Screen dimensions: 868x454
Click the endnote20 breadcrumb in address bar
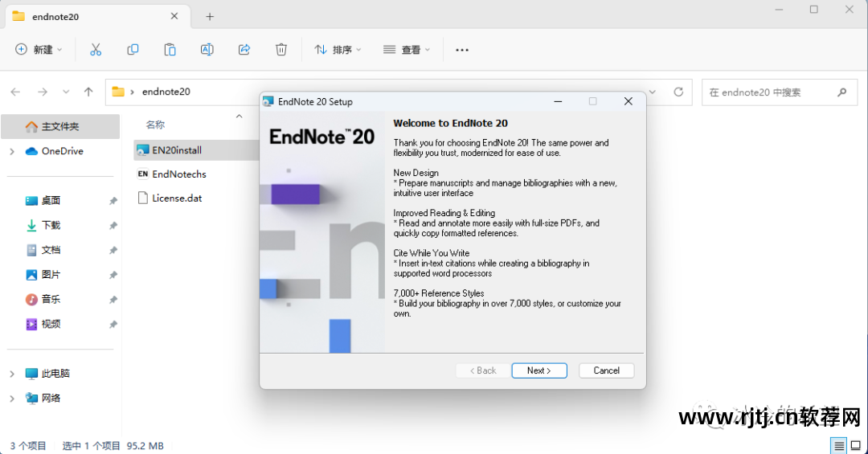tap(166, 92)
